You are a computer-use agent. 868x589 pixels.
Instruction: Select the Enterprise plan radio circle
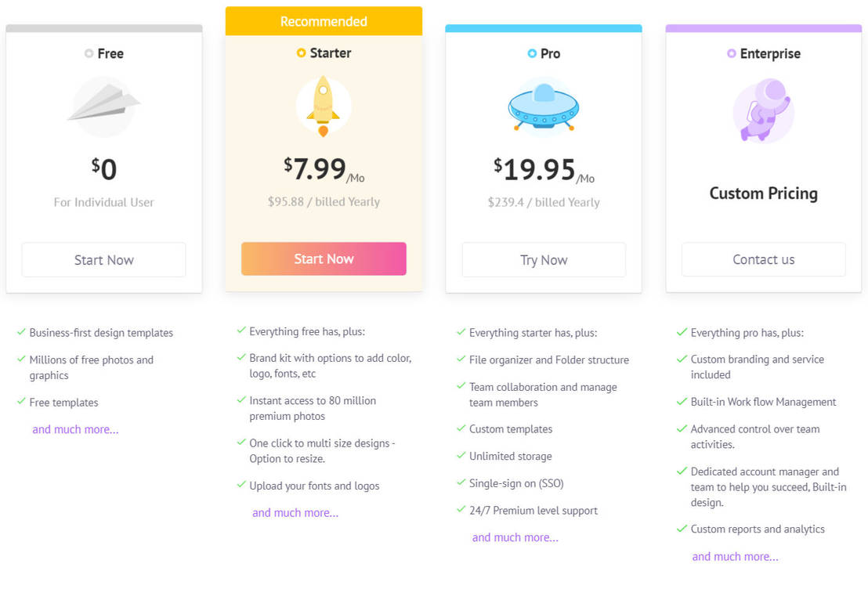pos(732,54)
